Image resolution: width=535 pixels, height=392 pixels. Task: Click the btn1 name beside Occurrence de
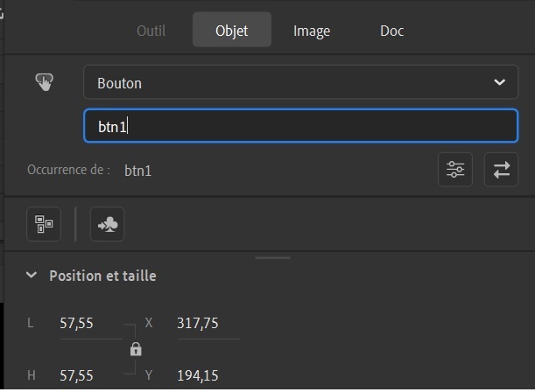(x=138, y=171)
